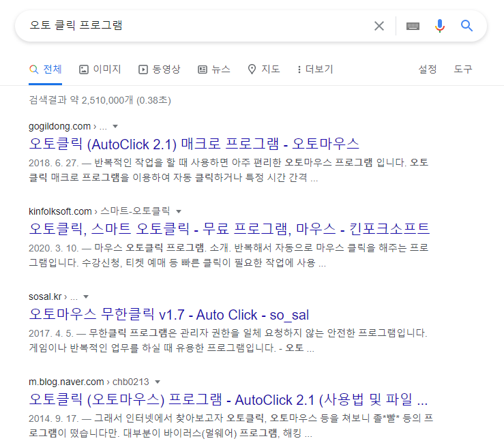This screenshot has height=443, width=504.
Task: Open the 뉴스 tab
Action: [214, 70]
